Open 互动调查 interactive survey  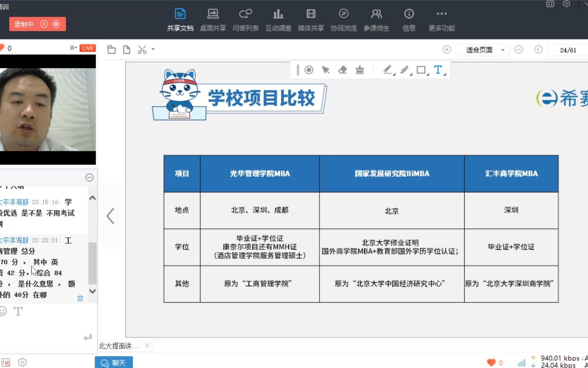click(x=278, y=20)
